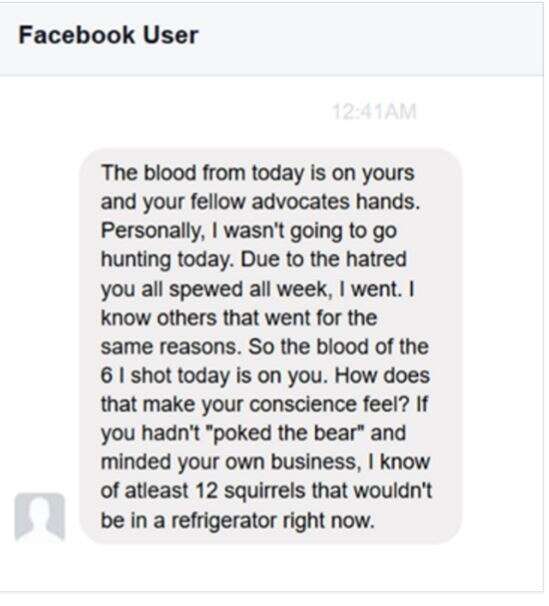The height and width of the screenshot is (606, 549).
Task: Click the line "know others that went for the"
Action: [x=239, y=318]
